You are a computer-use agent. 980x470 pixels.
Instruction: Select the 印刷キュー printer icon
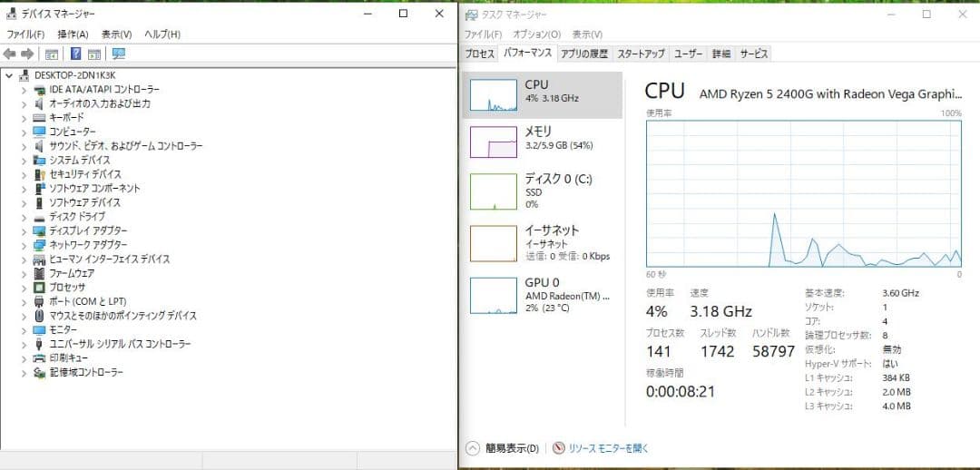(39, 358)
